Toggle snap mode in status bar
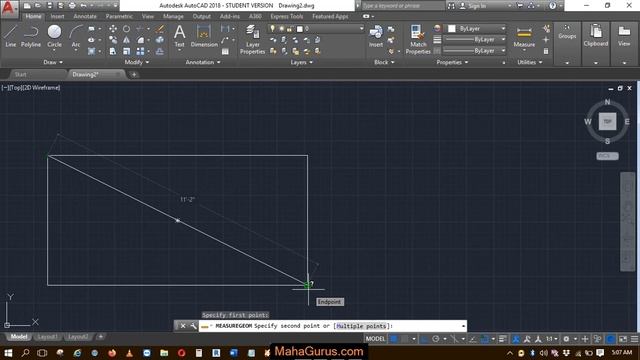Viewport: 640px width, 360px height. [404, 339]
